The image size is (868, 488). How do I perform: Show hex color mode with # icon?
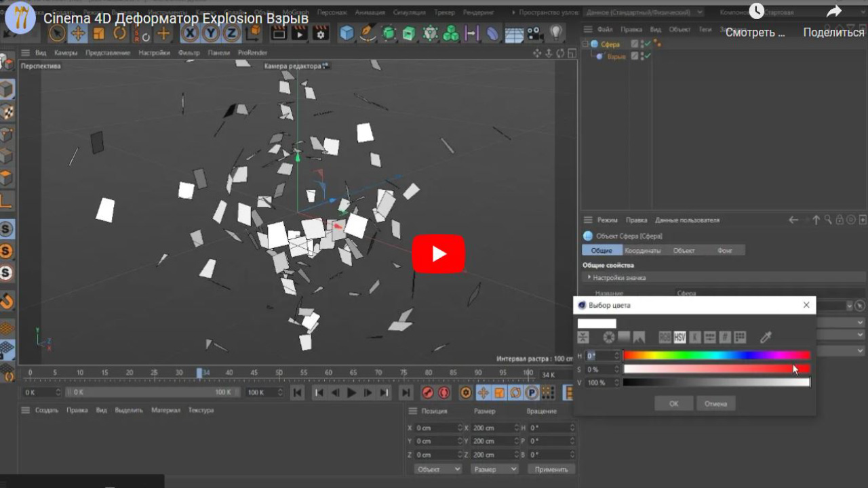(x=725, y=337)
